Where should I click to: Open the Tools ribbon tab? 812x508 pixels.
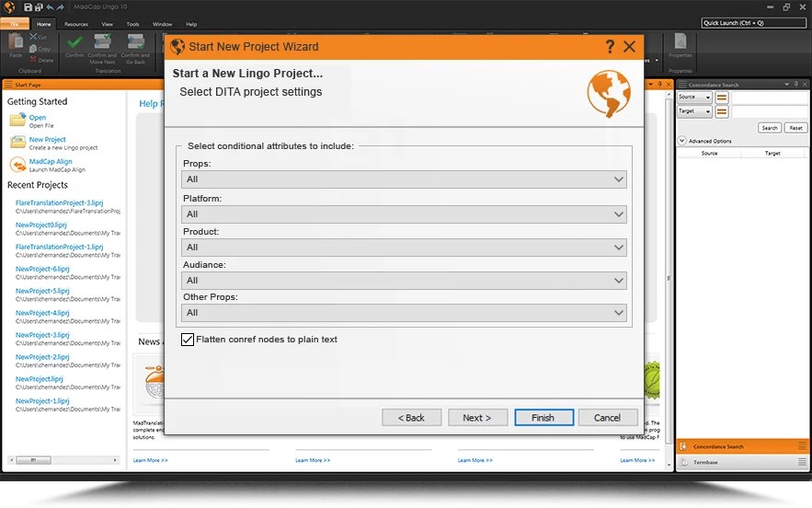(x=132, y=24)
